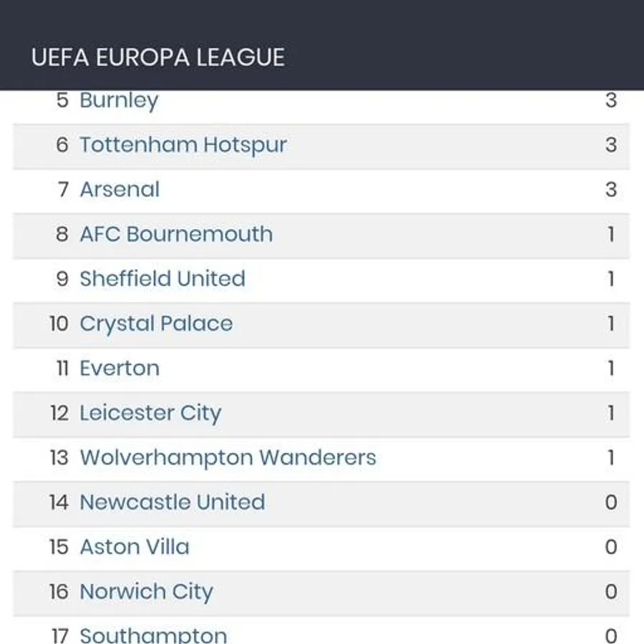The width and height of the screenshot is (644, 644).
Task: Click position number 10 next to Crystal Palace
Action: coord(59,323)
